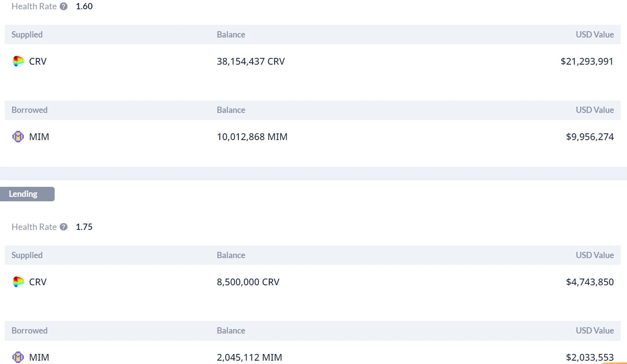The image size is (627, 364).
Task: Select the $4,743,850 USD value
Action: 589,282
